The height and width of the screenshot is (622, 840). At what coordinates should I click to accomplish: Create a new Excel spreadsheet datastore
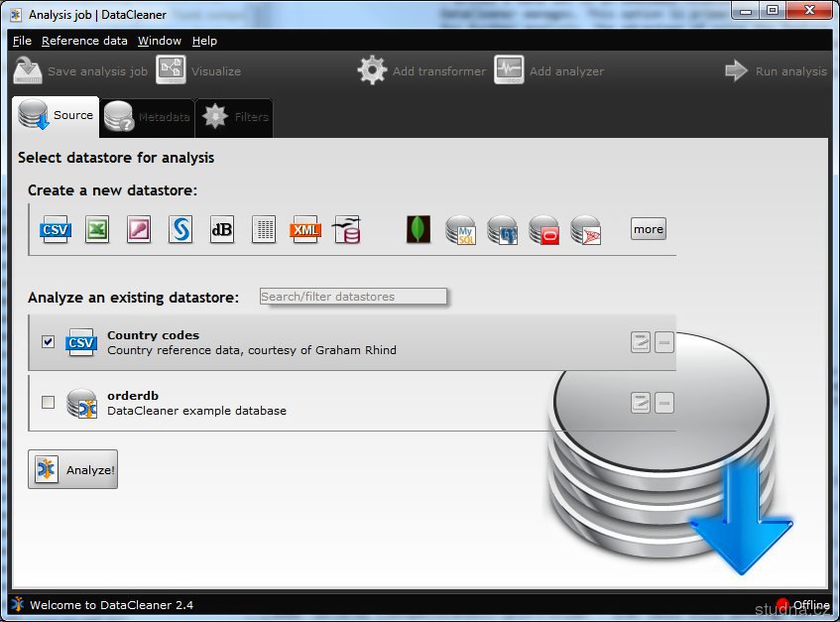pyautogui.click(x=97, y=230)
